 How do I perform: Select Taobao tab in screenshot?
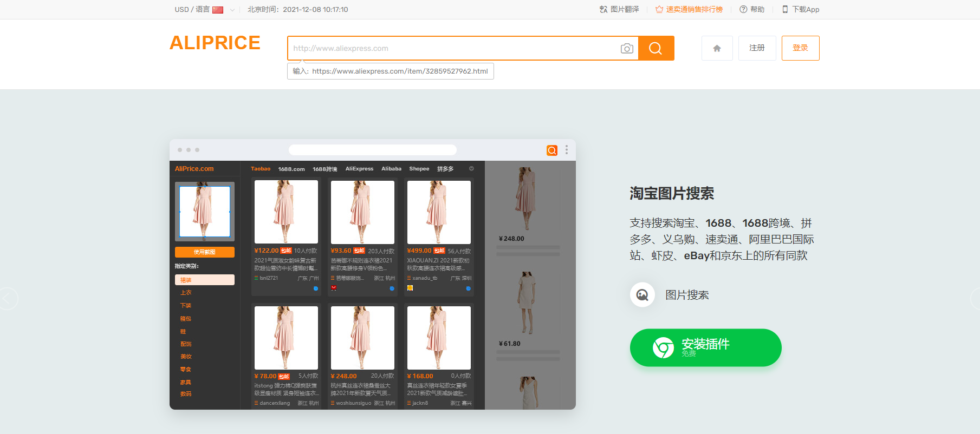click(x=261, y=169)
